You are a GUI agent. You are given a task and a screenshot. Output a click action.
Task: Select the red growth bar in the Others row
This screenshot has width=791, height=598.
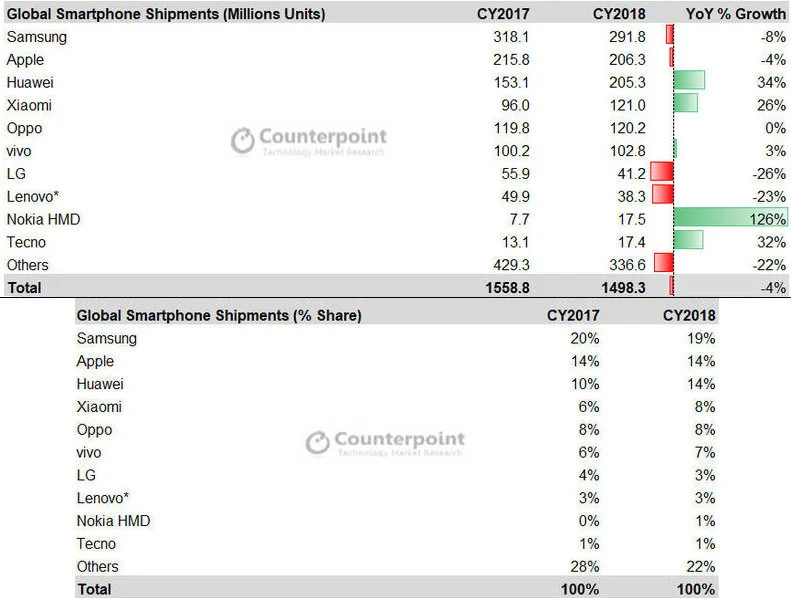click(663, 264)
